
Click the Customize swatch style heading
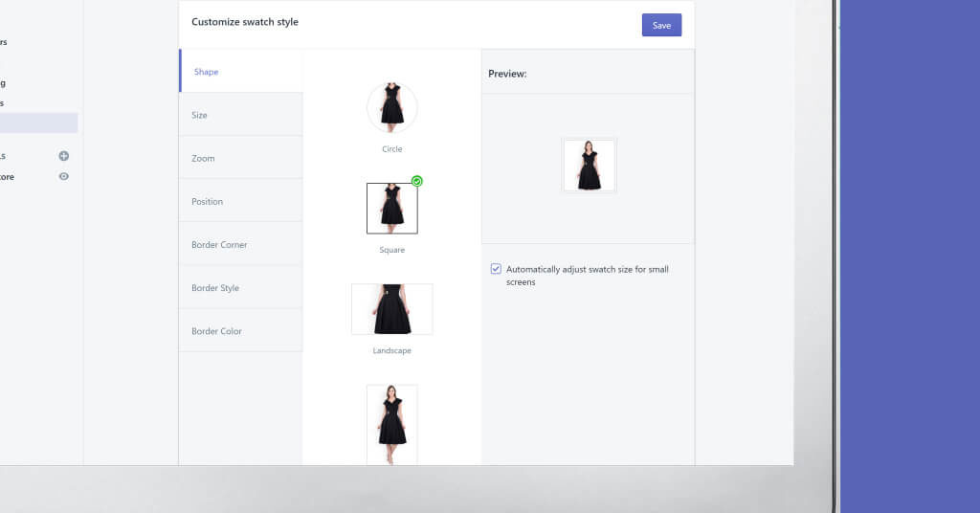245,22
